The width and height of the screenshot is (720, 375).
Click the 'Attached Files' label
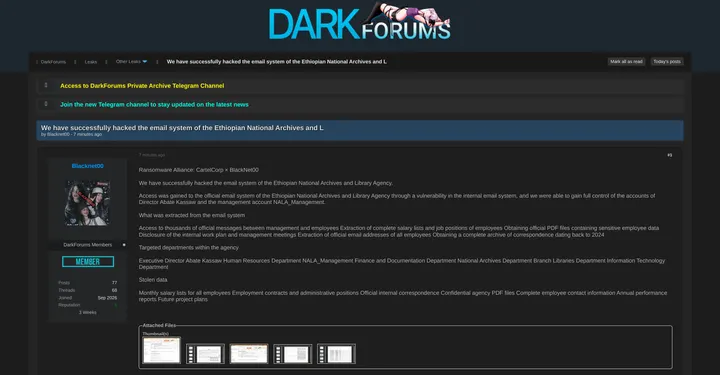click(159, 325)
